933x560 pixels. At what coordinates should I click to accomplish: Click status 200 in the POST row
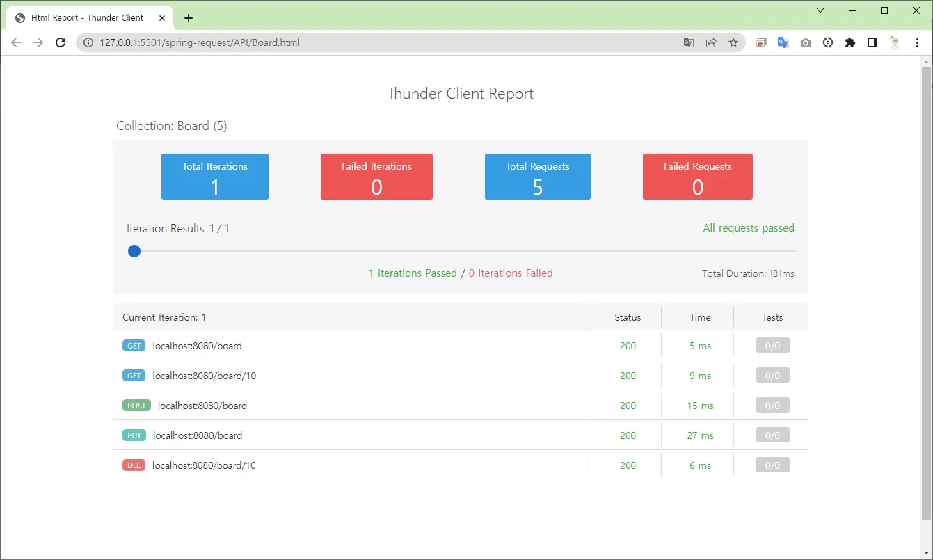pos(628,406)
